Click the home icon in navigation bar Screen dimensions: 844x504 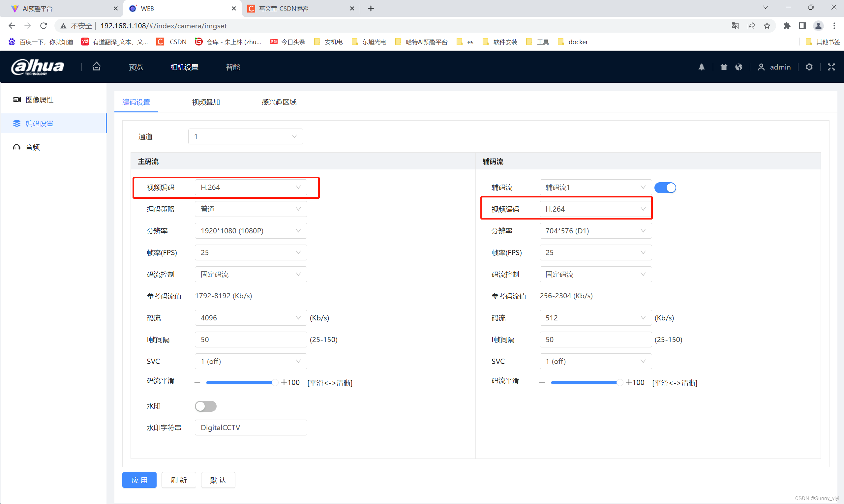97,67
